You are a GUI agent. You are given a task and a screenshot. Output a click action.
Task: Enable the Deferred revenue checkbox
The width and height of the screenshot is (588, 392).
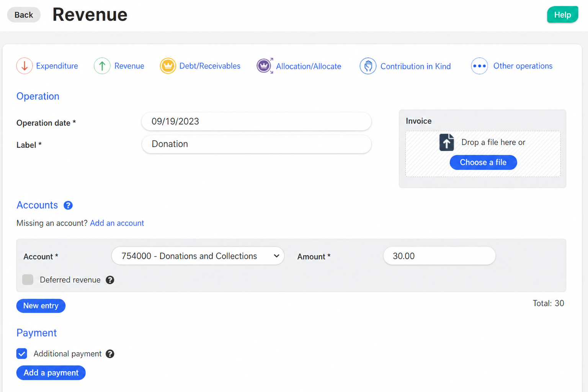28,280
